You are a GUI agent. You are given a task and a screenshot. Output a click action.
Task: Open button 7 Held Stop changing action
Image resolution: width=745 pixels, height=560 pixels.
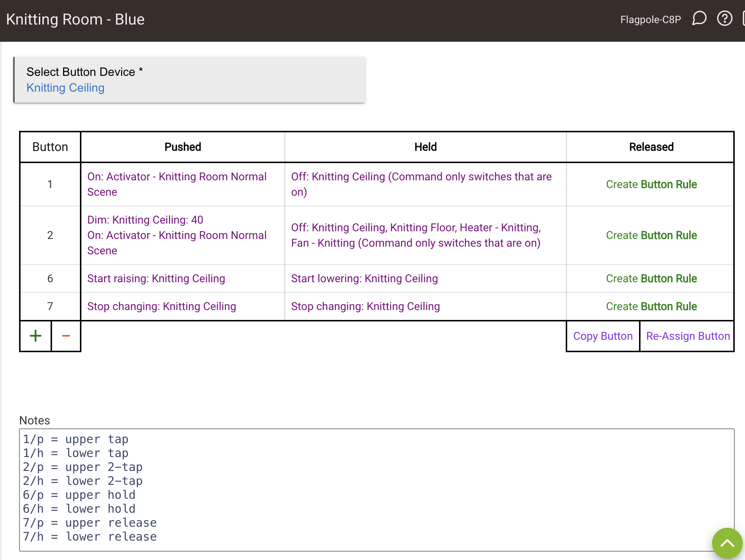(x=366, y=306)
